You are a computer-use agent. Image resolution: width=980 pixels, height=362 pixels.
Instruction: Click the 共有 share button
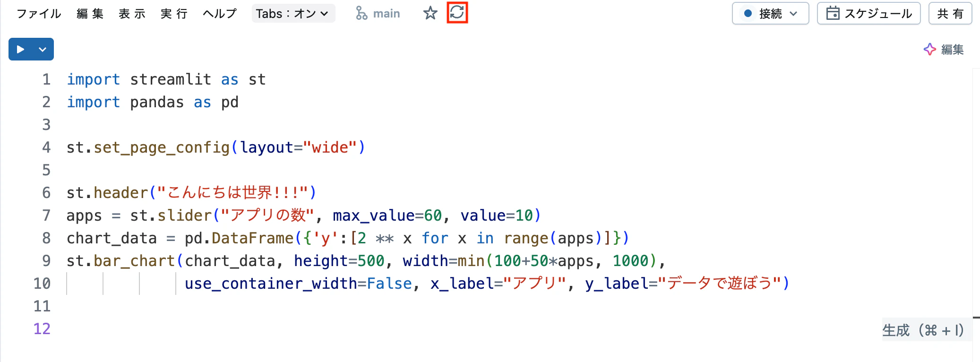tap(950, 14)
